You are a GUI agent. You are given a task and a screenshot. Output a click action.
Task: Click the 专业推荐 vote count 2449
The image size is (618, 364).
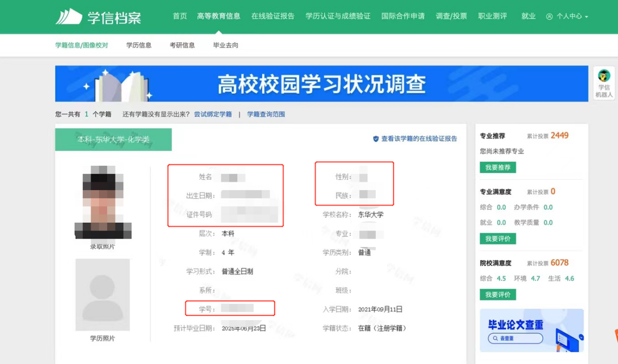click(559, 135)
